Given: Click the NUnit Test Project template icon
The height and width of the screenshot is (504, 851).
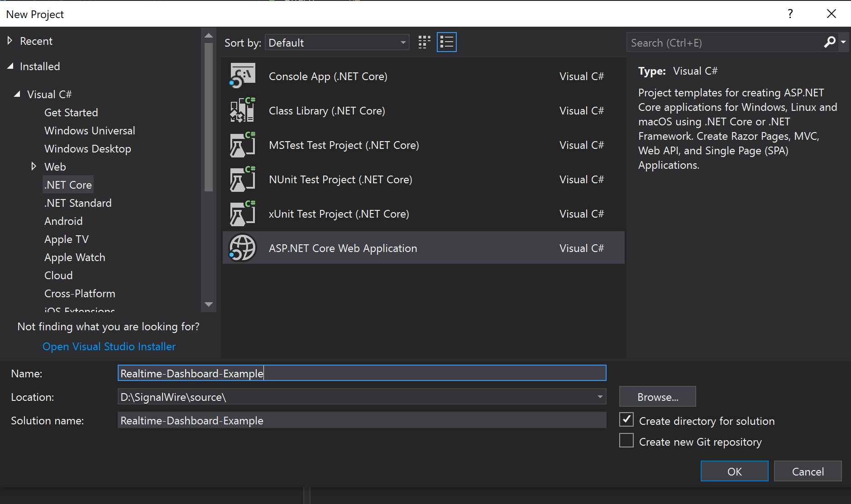Looking at the screenshot, I should tap(243, 179).
